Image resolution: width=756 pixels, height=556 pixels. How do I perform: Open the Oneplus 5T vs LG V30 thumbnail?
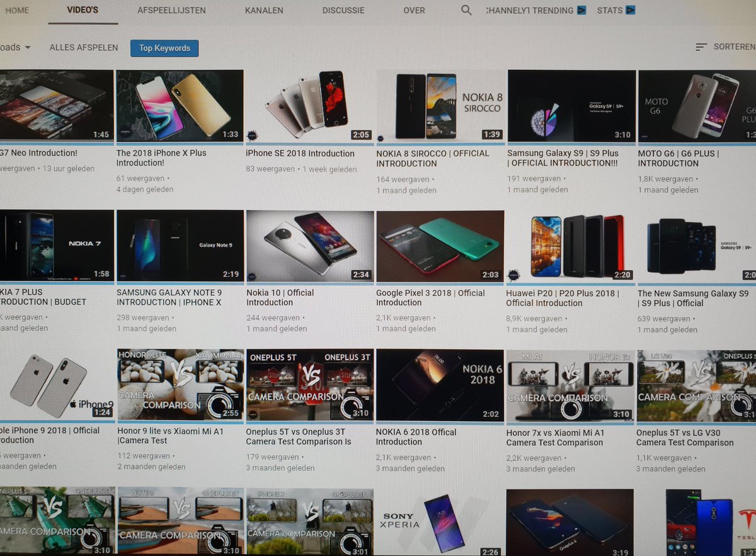696,385
